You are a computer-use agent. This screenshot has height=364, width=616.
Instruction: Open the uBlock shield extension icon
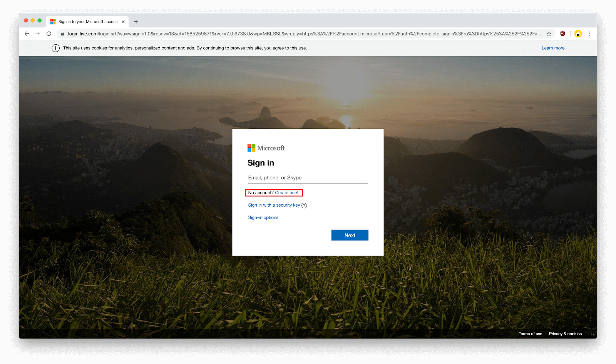click(563, 34)
